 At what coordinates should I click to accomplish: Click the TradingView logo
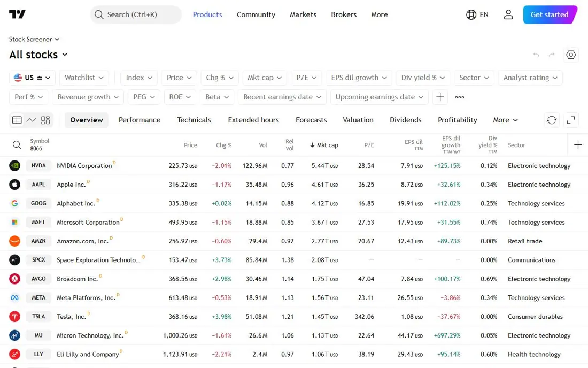click(17, 14)
